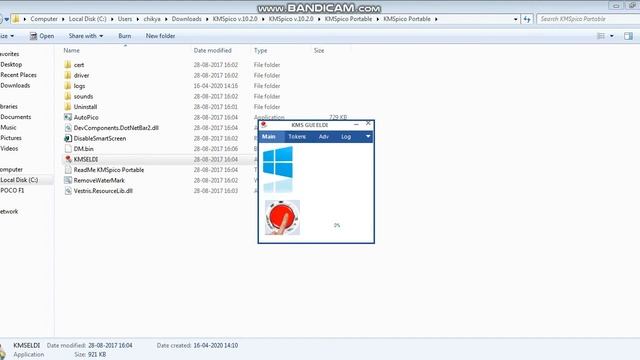
Task: Select the Vestris.ResourceLib.dll file icon
Action: coord(68,191)
